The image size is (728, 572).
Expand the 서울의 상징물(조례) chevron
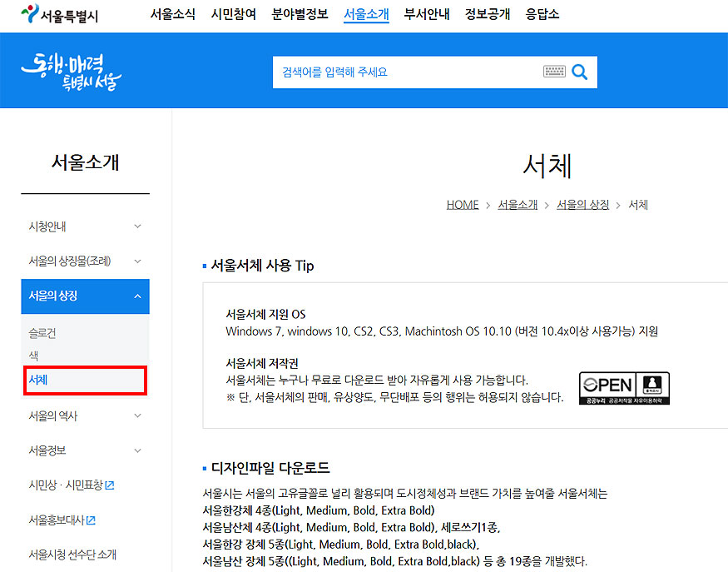coord(137,261)
